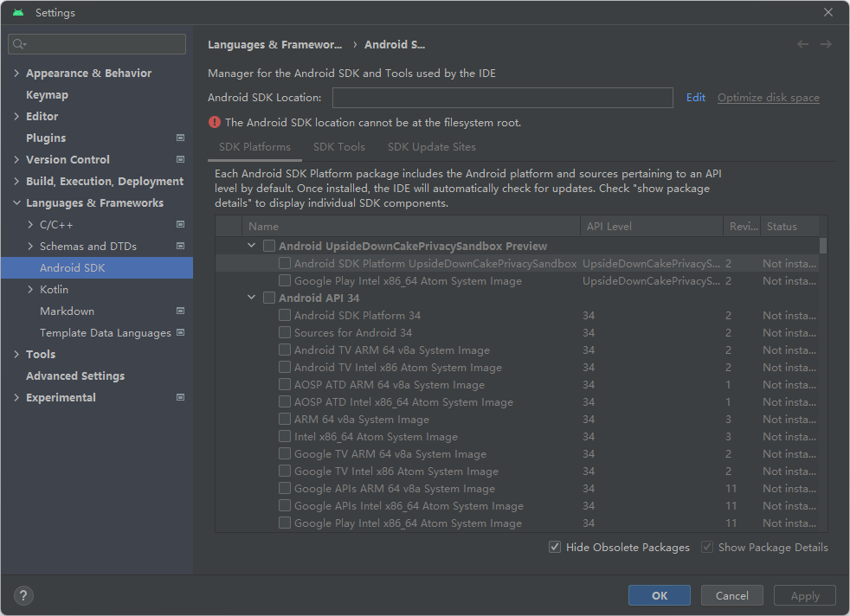Expand the Editor settings node
850x616 pixels.
[16, 117]
